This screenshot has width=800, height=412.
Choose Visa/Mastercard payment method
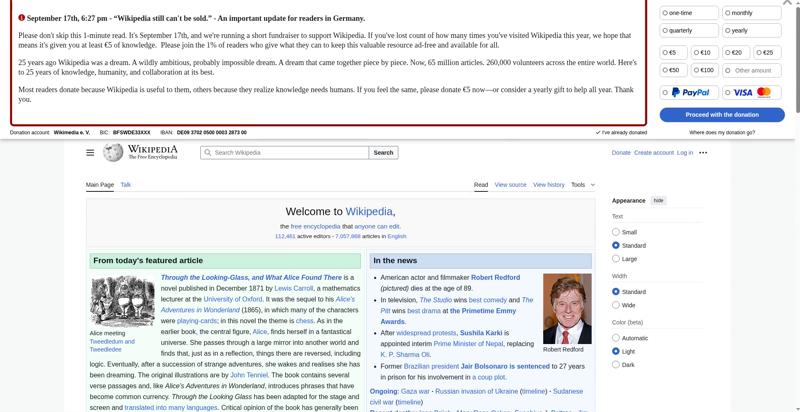[752, 92]
